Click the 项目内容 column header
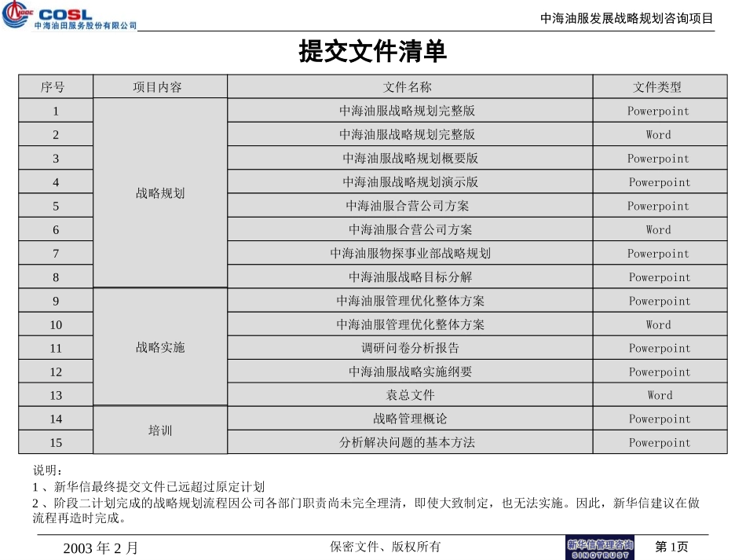 pyautogui.click(x=160, y=86)
